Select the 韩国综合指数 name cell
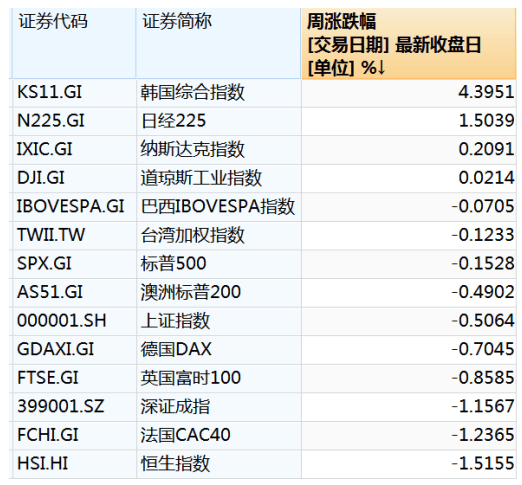The height and width of the screenshot is (485, 522). [x=219, y=93]
